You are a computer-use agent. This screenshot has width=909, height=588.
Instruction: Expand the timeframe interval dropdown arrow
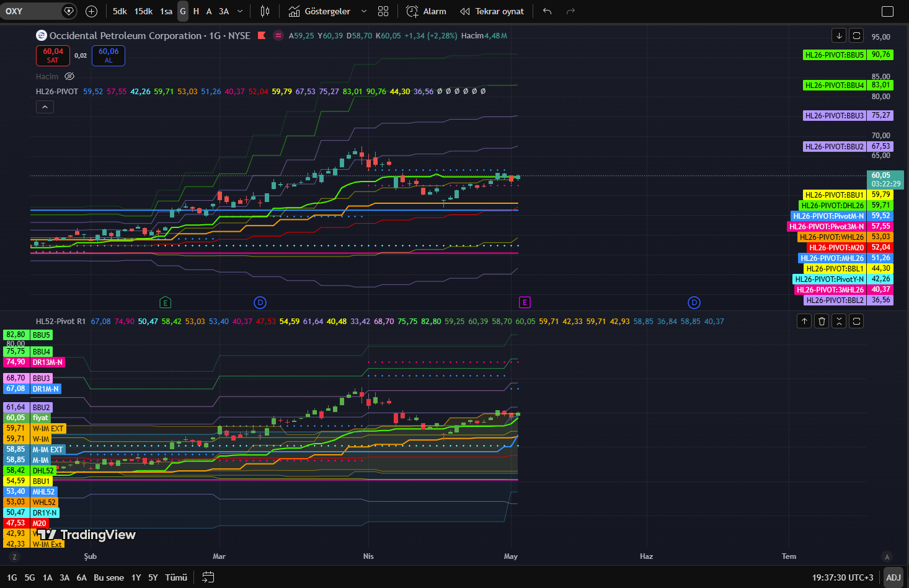(x=240, y=11)
